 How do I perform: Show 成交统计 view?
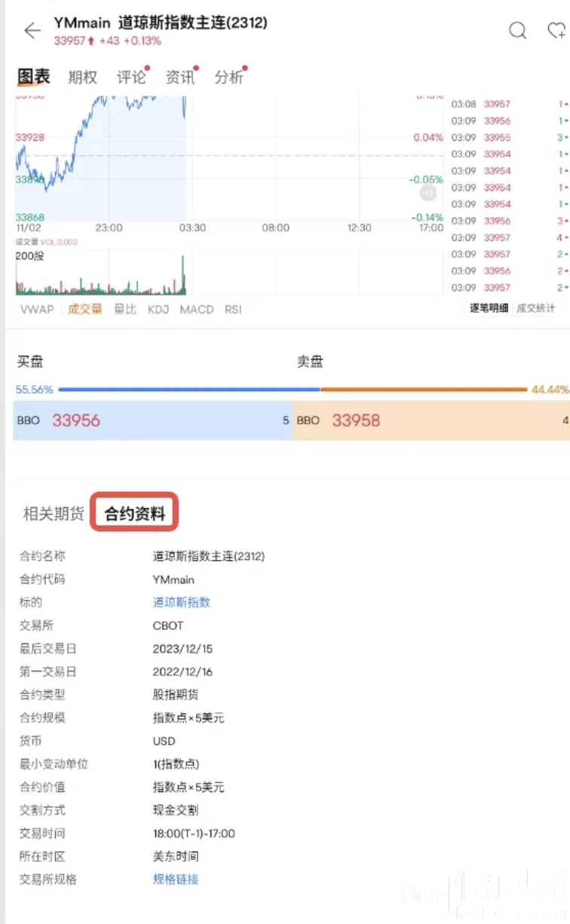535,308
